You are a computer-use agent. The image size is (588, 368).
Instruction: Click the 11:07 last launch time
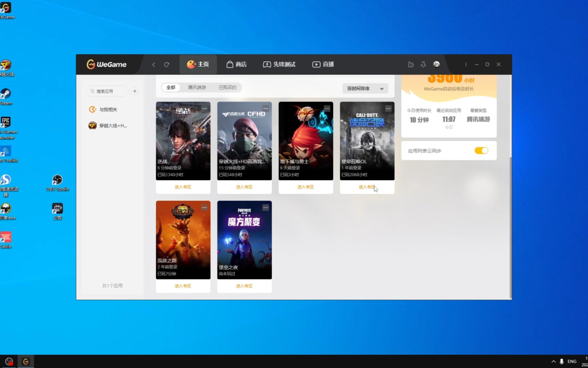[449, 119]
